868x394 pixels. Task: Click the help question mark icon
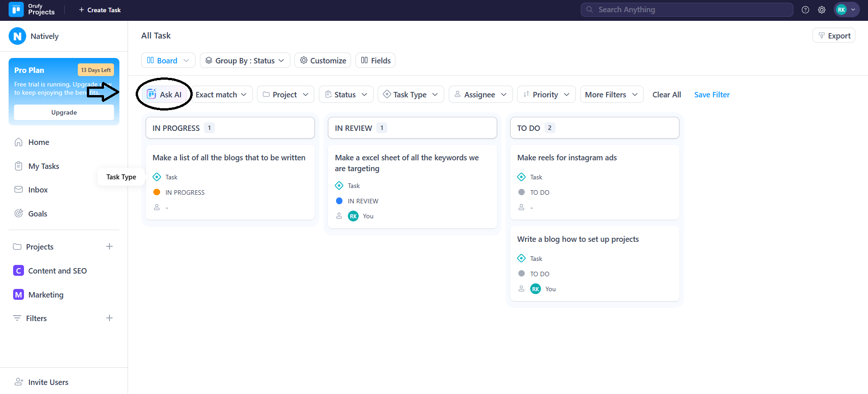pyautogui.click(x=805, y=10)
